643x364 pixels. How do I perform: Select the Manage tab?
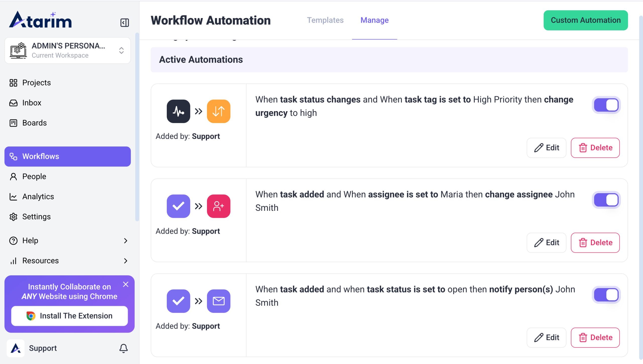pyautogui.click(x=374, y=20)
